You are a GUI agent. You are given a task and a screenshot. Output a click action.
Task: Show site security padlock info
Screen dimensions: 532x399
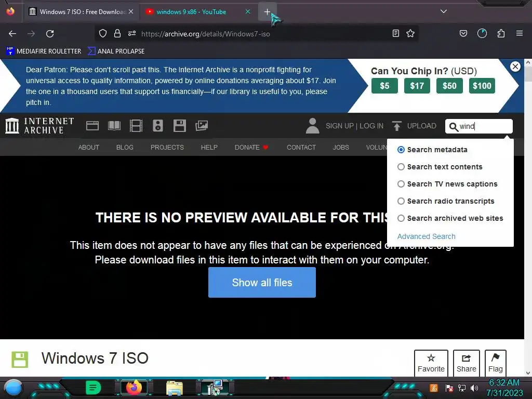click(x=117, y=33)
